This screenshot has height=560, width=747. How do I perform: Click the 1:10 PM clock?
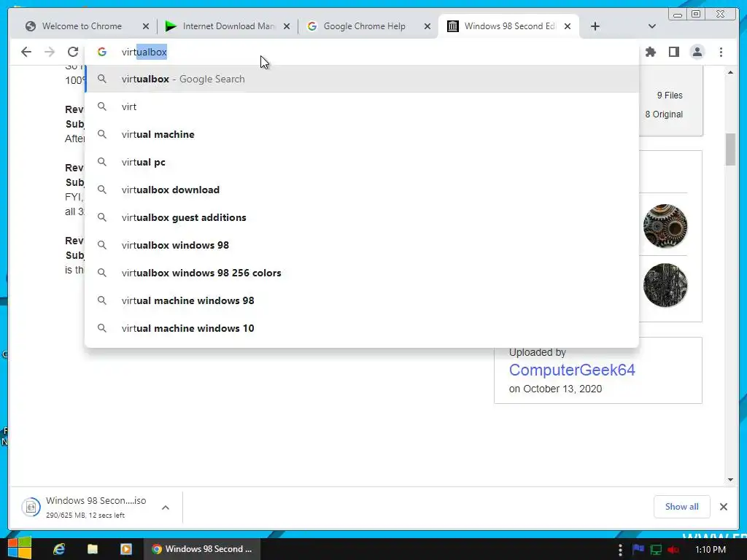point(711,550)
